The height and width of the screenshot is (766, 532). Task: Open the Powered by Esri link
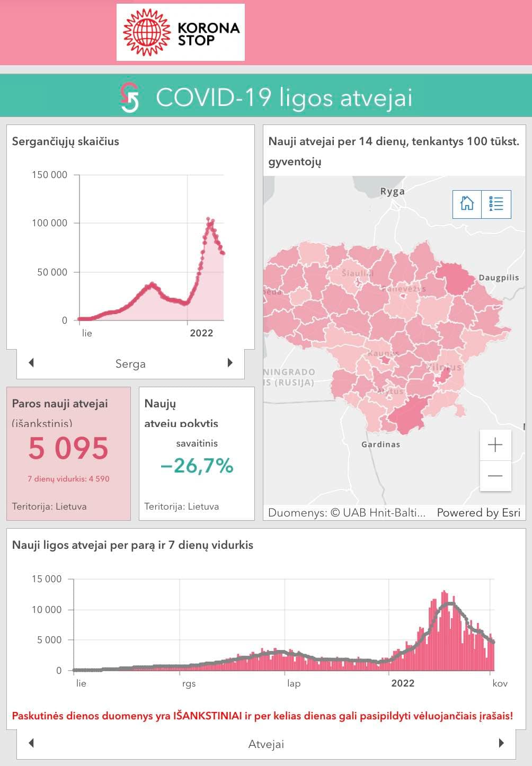pyautogui.click(x=478, y=512)
